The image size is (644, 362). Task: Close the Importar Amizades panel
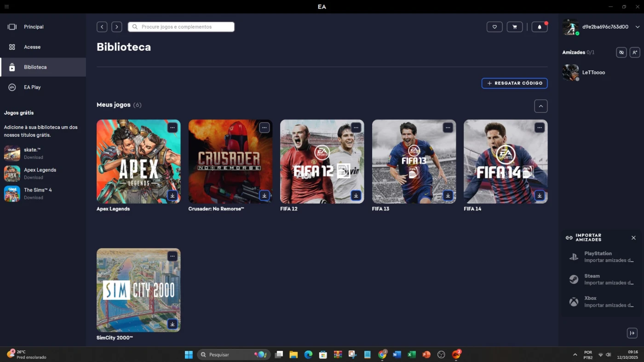click(633, 238)
